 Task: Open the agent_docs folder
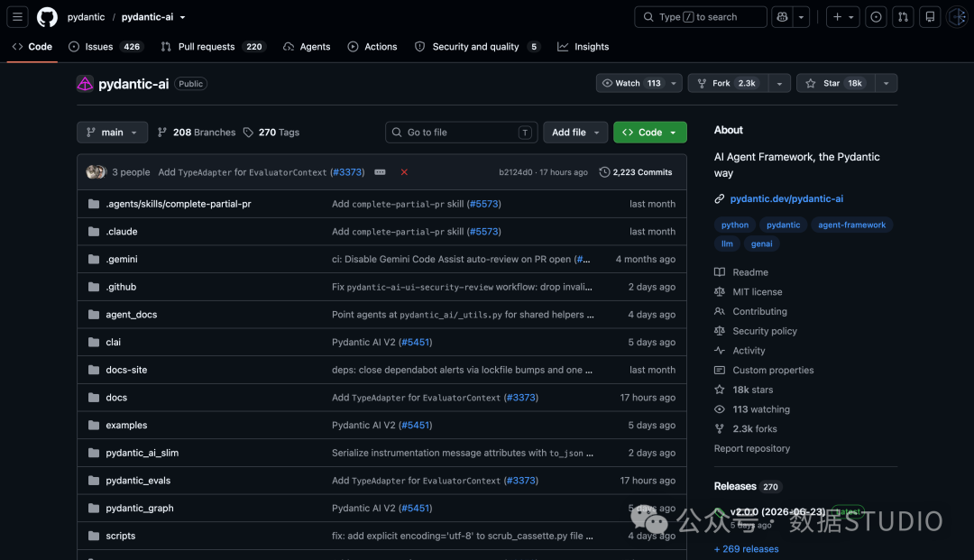pos(131,315)
